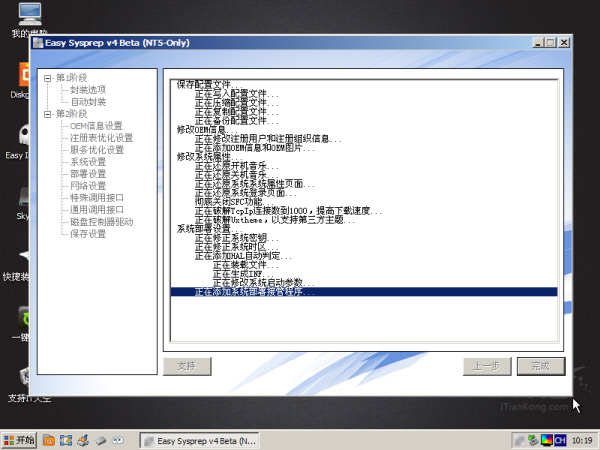Maximize the Easy Sysprep window
600x450 pixels.
[x=550, y=43]
